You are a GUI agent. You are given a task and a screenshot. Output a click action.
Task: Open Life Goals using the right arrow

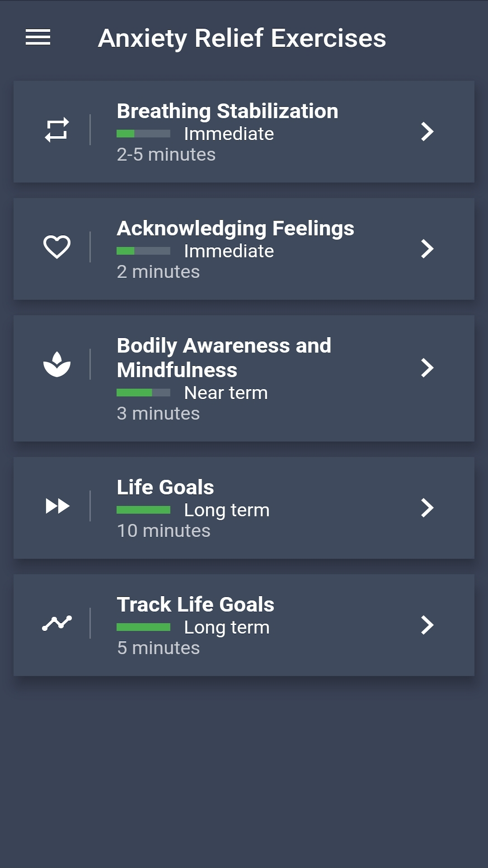[427, 509]
